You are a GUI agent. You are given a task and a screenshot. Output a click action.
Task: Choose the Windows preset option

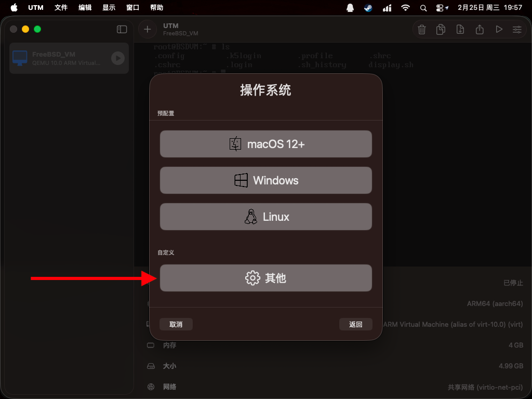pos(265,180)
